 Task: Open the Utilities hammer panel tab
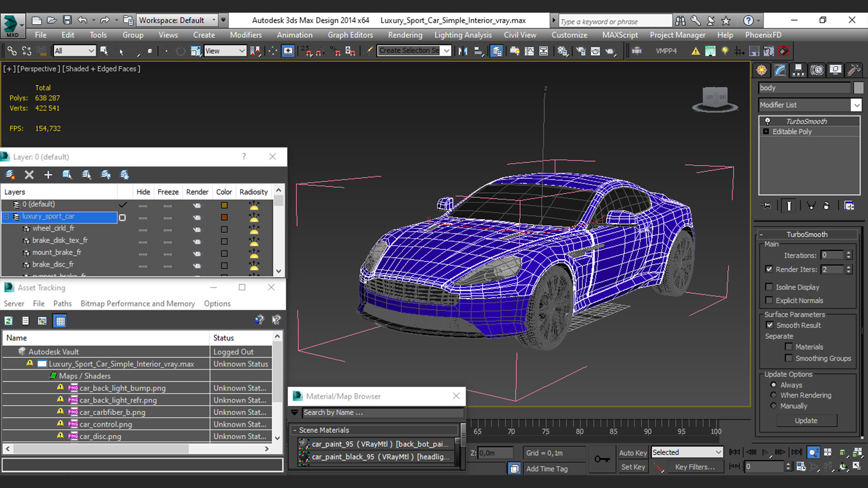(854, 70)
